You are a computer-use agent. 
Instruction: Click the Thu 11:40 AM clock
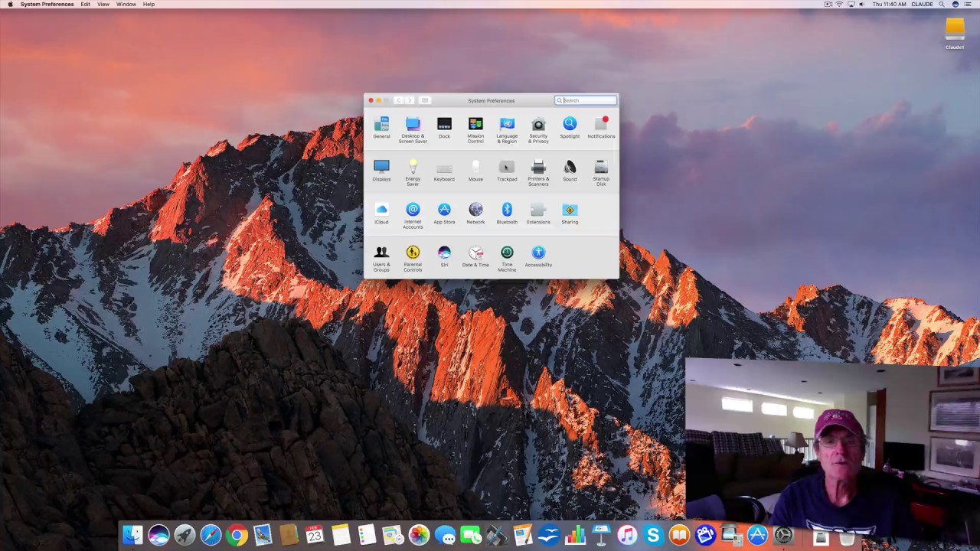pos(889,5)
